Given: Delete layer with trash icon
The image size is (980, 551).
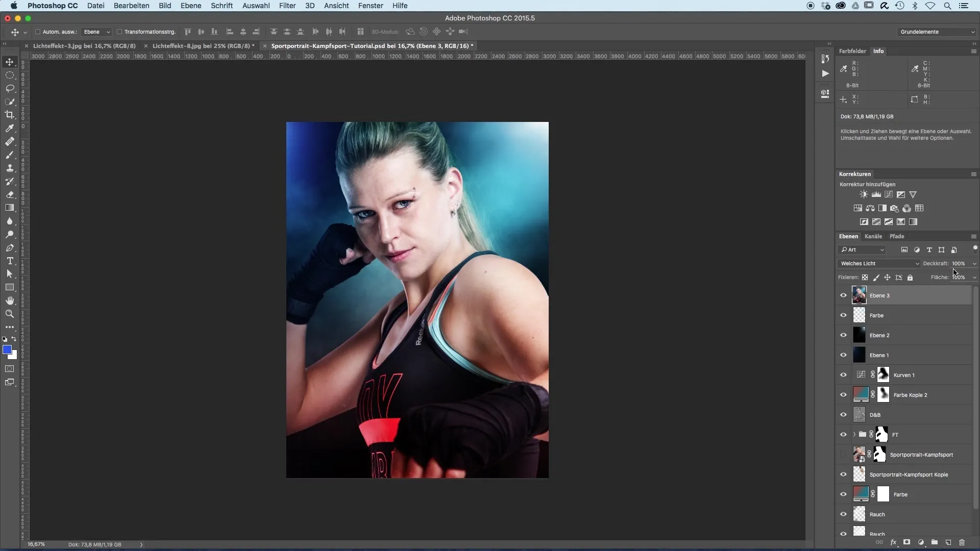Looking at the screenshot, I should (x=962, y=542).
